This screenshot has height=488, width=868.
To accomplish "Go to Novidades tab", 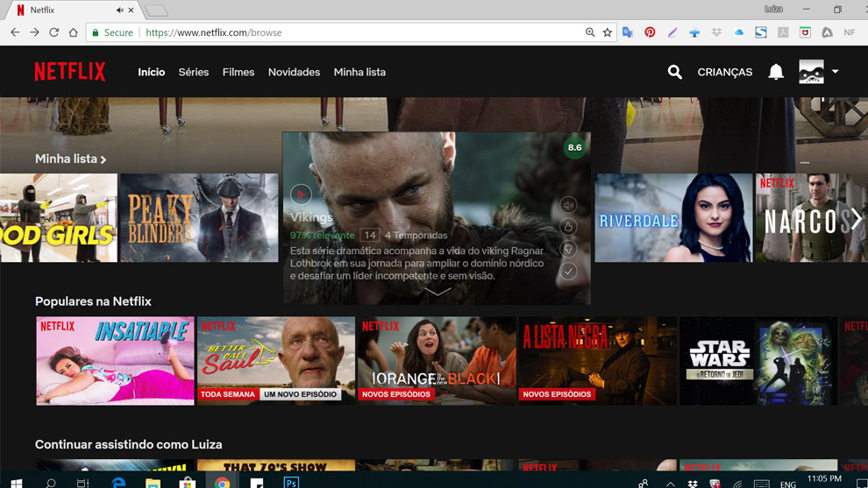I will pyautogui.click(x=294, y=72).
